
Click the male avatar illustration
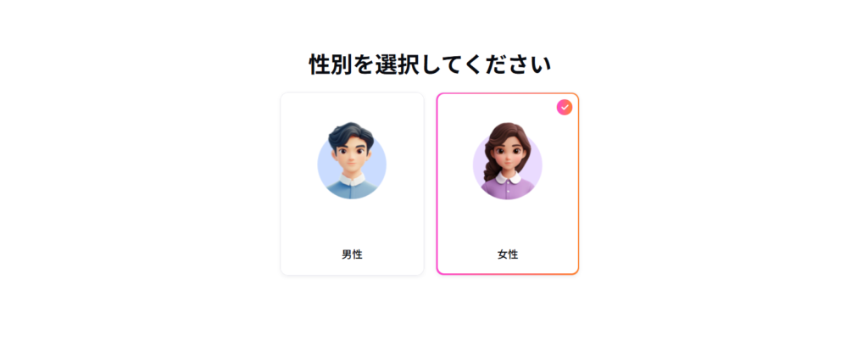pos(352,161)
